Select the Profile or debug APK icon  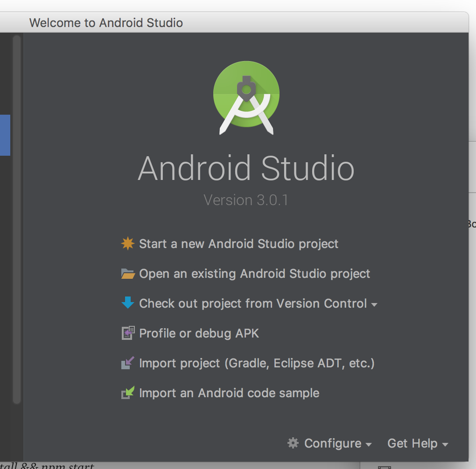click(127, 333)
